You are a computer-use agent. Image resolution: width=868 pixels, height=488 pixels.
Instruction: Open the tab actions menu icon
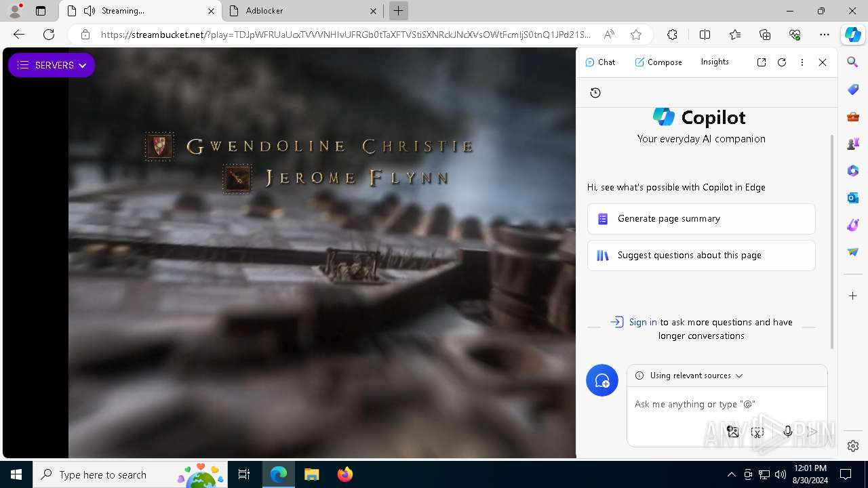click(x=41, y=11)
